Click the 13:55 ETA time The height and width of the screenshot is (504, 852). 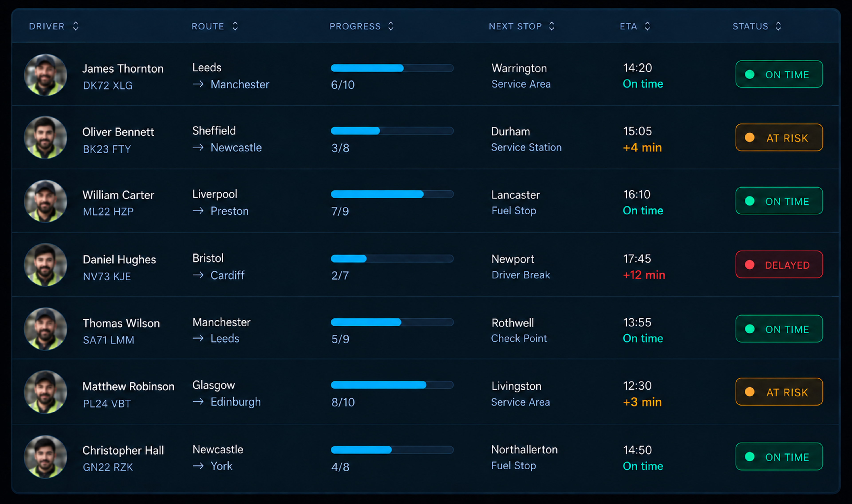637,322
